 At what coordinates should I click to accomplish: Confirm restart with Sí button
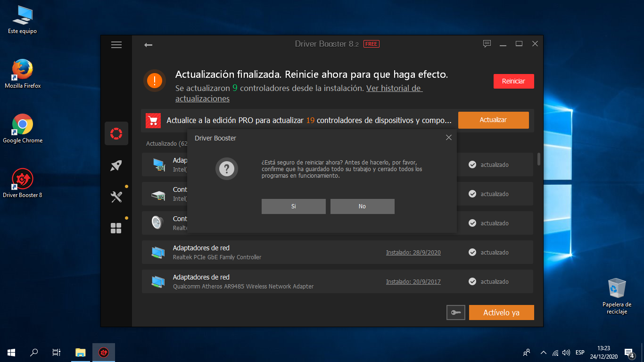[294, 206]
